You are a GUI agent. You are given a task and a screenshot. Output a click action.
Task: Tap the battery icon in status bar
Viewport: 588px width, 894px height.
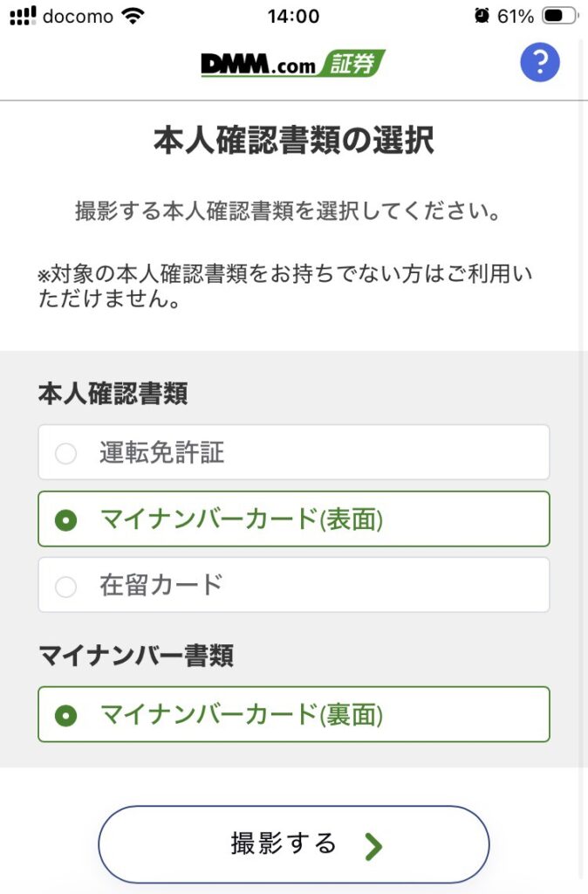tap(558, 16)
